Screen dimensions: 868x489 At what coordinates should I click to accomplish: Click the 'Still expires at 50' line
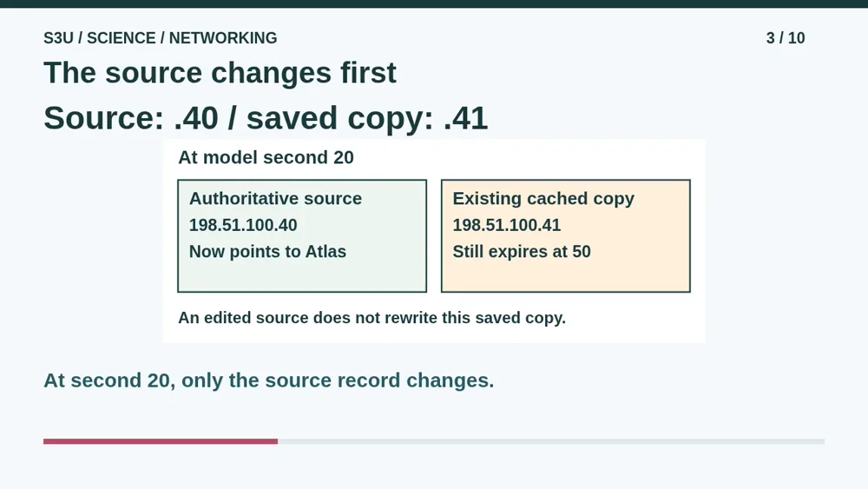point(522,251)
